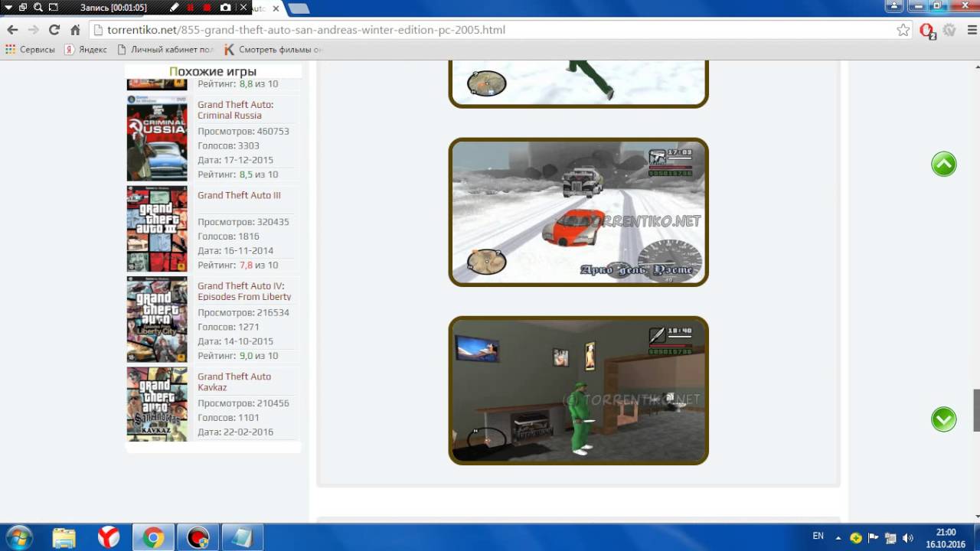
Task: Open the indoor room screenshot with green character
Action: [578, 390]
